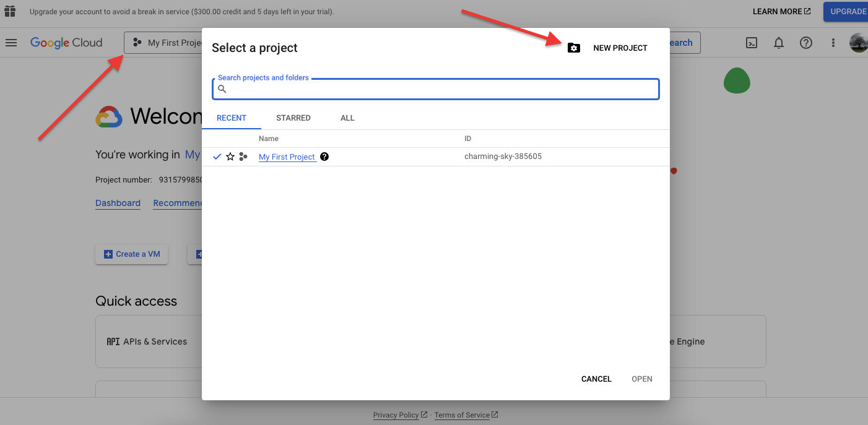Click the ID column header
Image resolution: width=868 pixels, height=425 pixels.
pos(468,139)
